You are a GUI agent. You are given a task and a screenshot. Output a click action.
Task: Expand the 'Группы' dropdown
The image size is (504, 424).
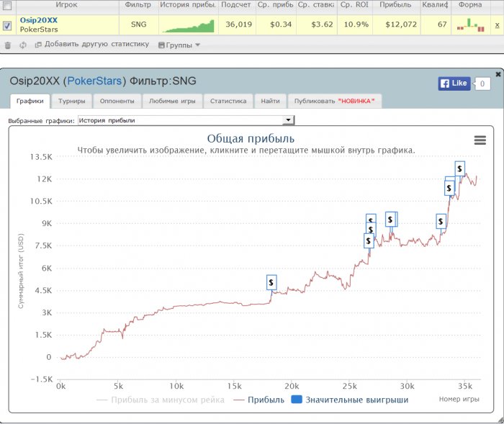179,45
